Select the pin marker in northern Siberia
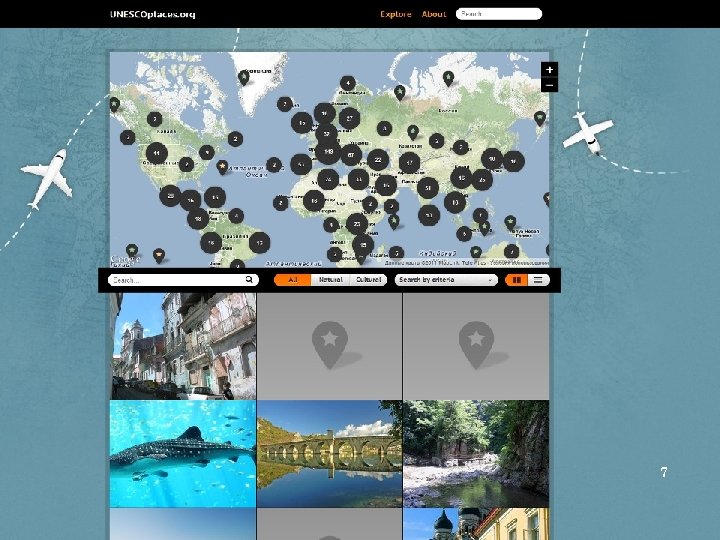 (449, 78)
